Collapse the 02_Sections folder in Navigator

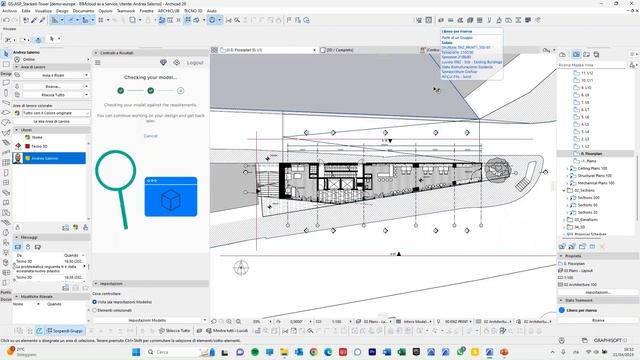(x=564, y=191)
